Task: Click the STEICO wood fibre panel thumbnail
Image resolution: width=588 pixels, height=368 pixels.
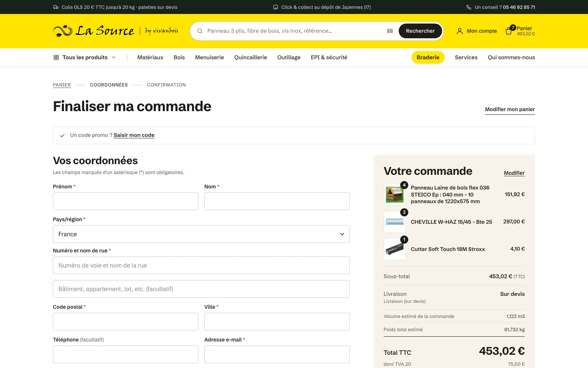Action: pyautogui.click(x=394, y=195)
